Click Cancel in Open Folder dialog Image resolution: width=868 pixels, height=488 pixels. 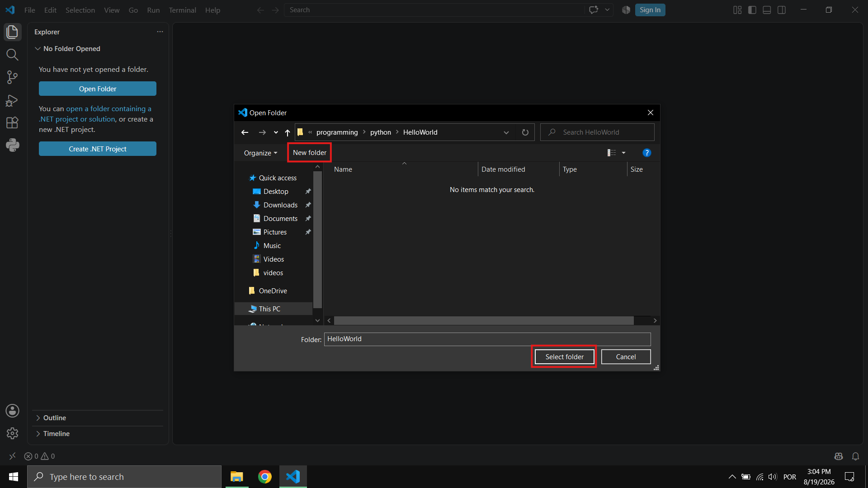pyautogui.click(x=626, y=357)
